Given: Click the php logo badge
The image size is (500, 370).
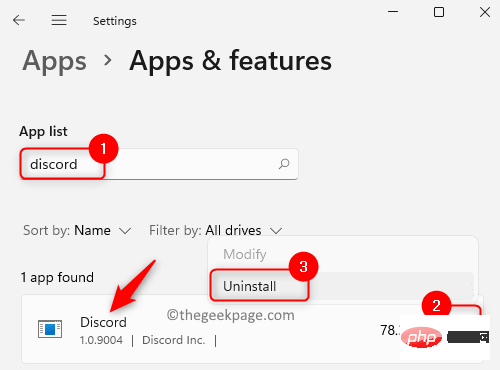Looking at the screenshot, I should (421, 337).
